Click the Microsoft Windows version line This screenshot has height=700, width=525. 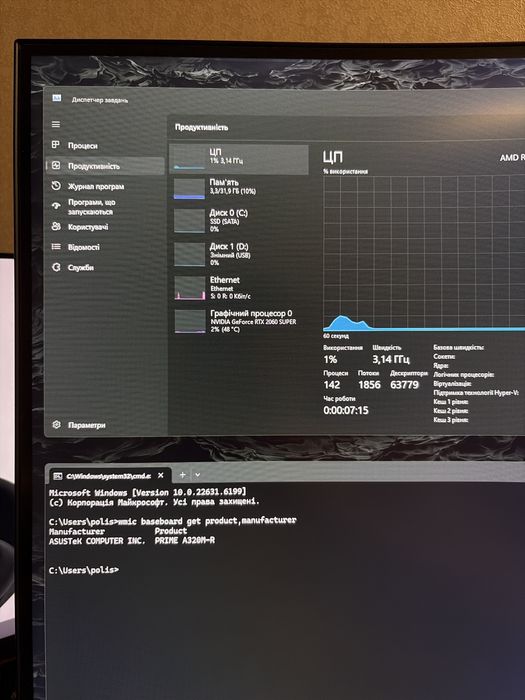point(147,492)
